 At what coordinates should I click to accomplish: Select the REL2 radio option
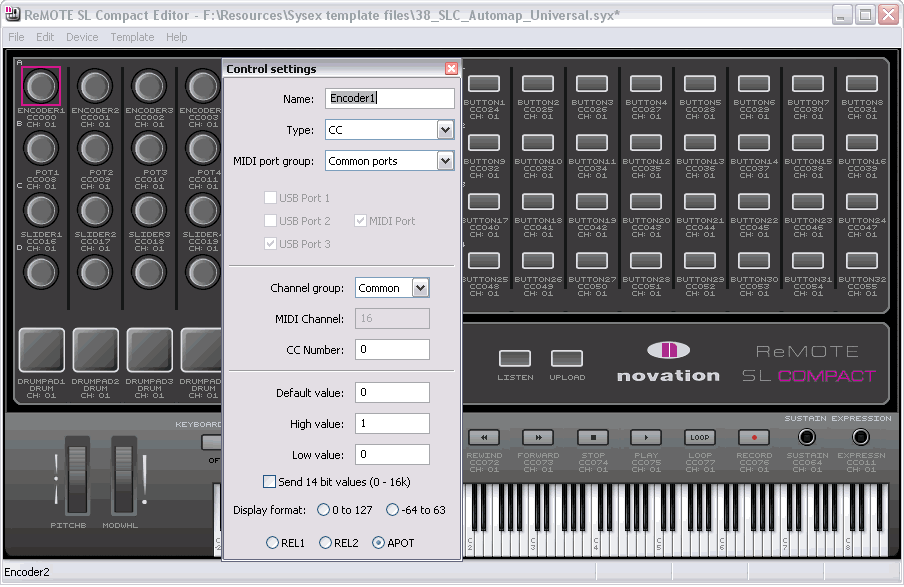click(325, 543)
